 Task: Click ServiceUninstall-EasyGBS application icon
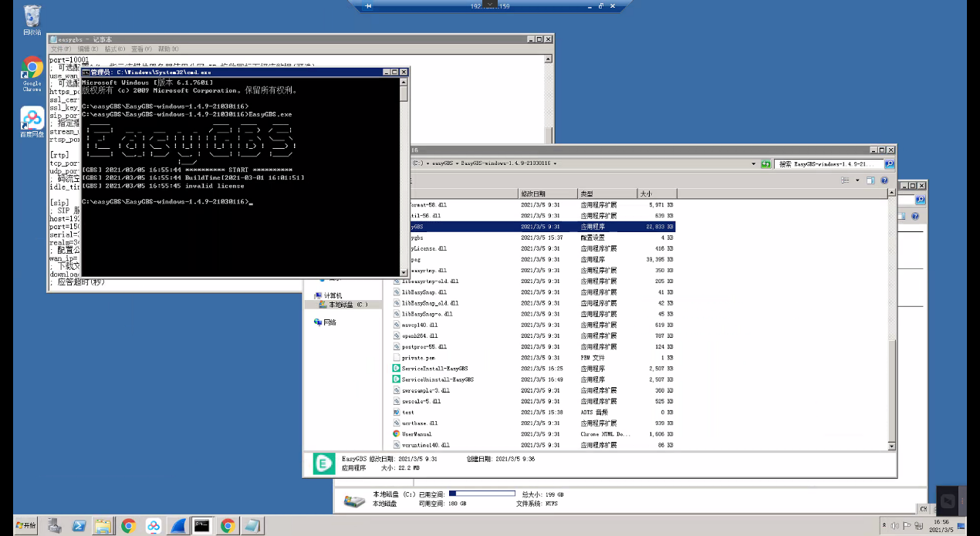[396, 379]
